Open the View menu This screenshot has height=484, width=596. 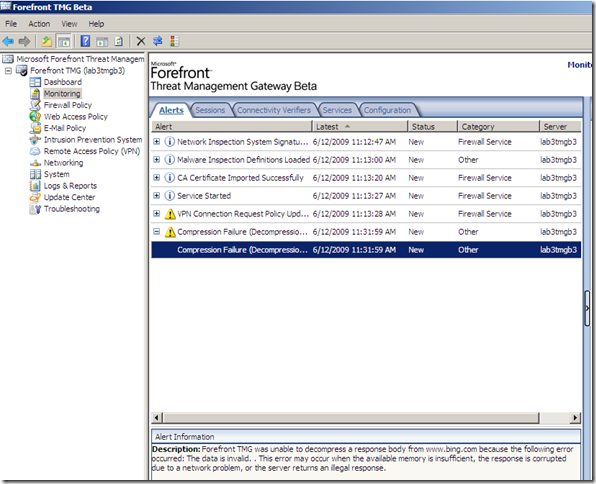point(69,24)
